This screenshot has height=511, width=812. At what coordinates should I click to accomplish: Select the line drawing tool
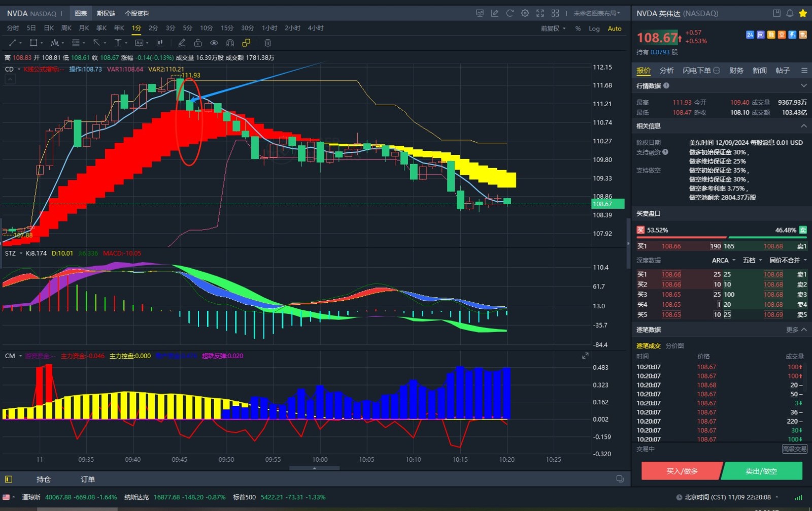[13, 43]
